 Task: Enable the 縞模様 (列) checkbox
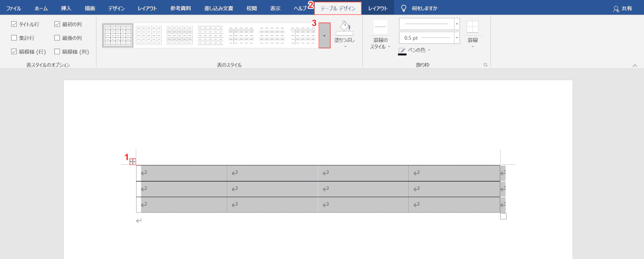pyautogui.click(x=57, y=51)
